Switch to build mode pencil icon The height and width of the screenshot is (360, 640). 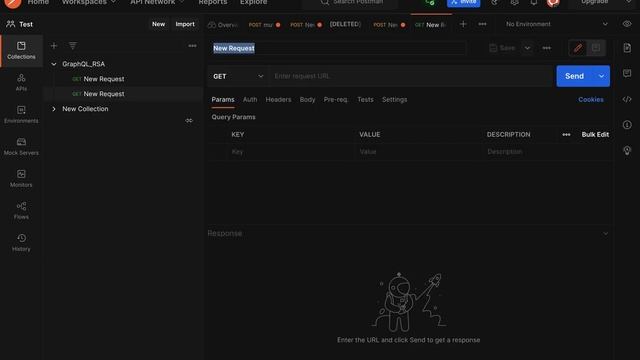point(578,48)
